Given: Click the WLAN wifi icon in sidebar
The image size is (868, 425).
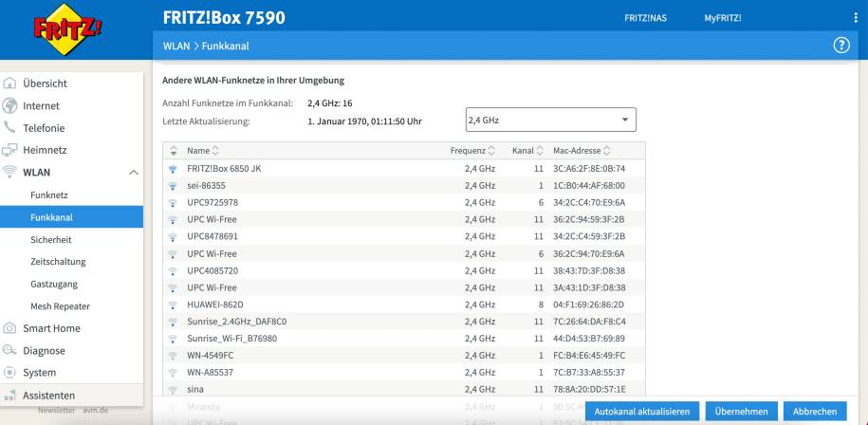Looking at the screenshot, I should tap(9, 172).
